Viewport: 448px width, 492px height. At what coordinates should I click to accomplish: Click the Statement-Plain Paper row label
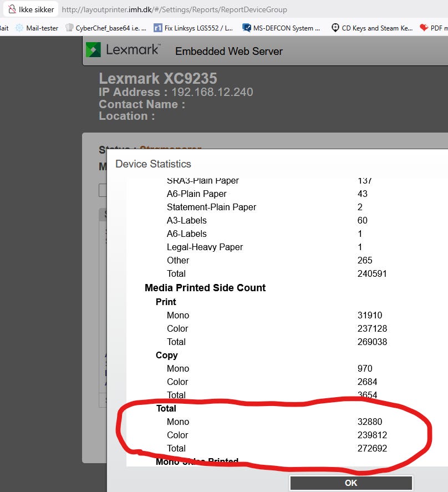pyautogui.click(x=211, y=207)
